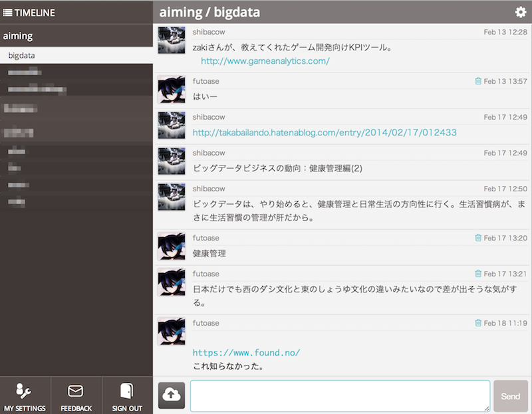
Task: Delete the 健康管理 message with its trash icon
Action: coord(478,237)
